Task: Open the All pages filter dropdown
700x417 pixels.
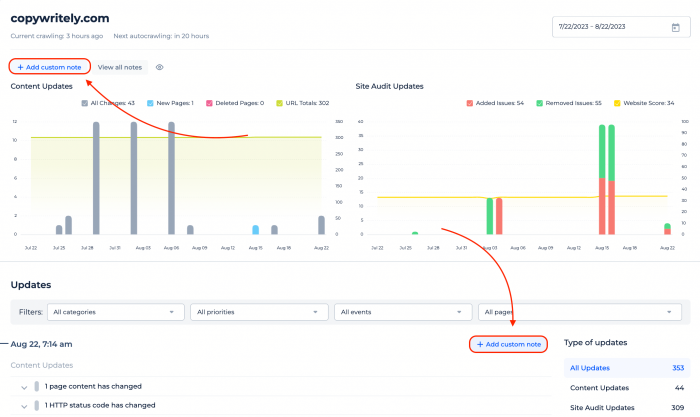Action: coord(580,312)
